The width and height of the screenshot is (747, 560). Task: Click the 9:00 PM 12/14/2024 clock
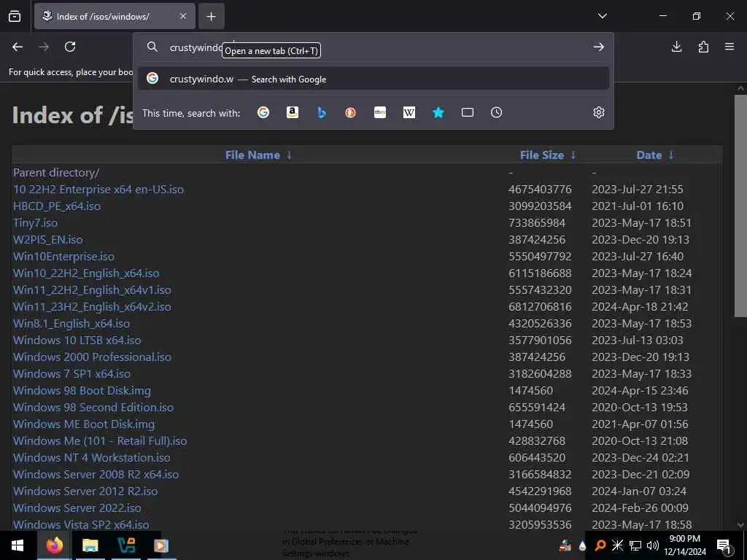(x=684, y=545)
